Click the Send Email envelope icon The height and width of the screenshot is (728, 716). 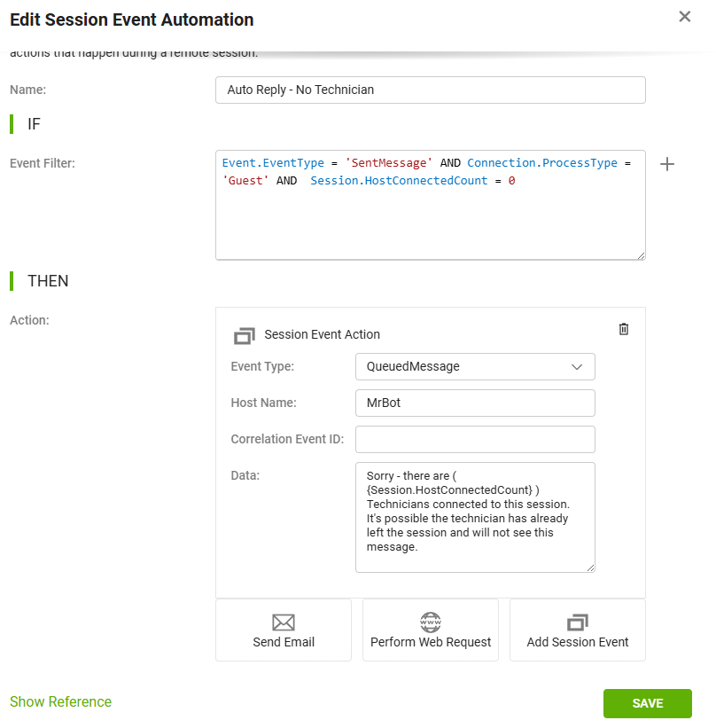[x=284, y=622]
